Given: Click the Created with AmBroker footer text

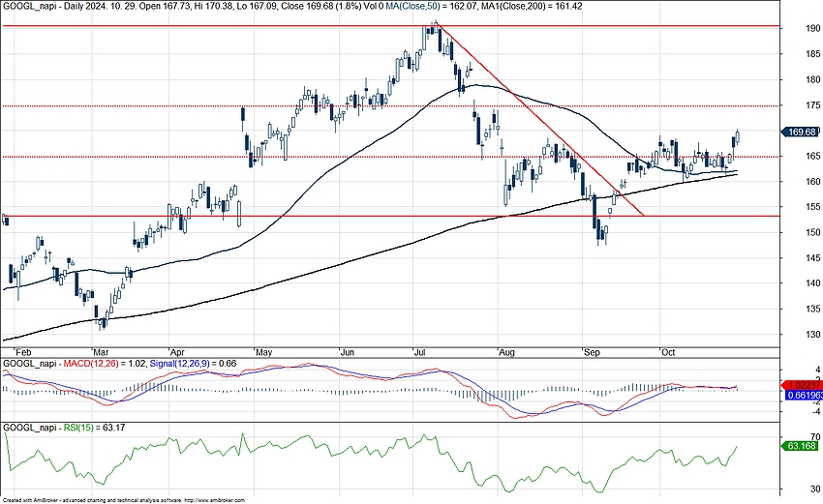Looking at the screenshot, I should click(x=123, y=501).
